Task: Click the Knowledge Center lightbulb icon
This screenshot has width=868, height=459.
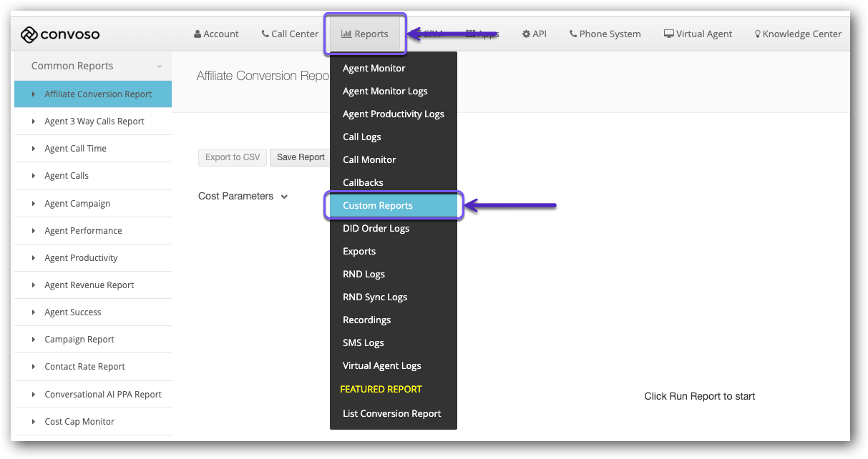Action: (x=758, y=34)
